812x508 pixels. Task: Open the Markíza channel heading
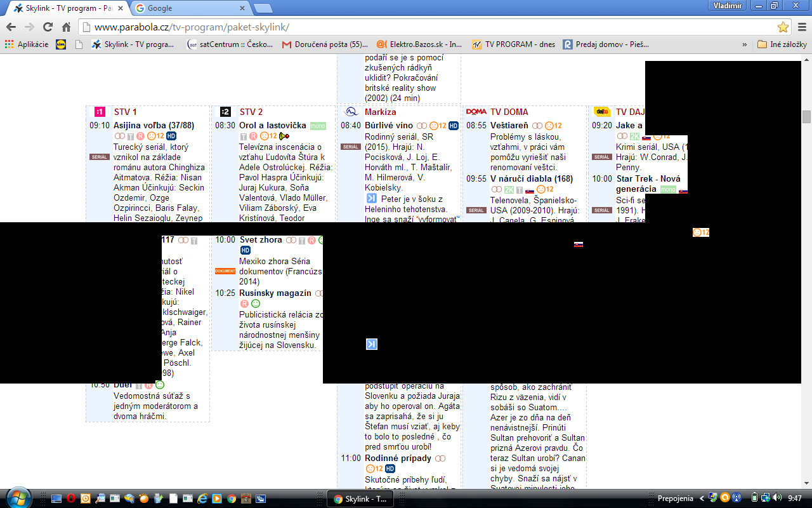point(381,112)
